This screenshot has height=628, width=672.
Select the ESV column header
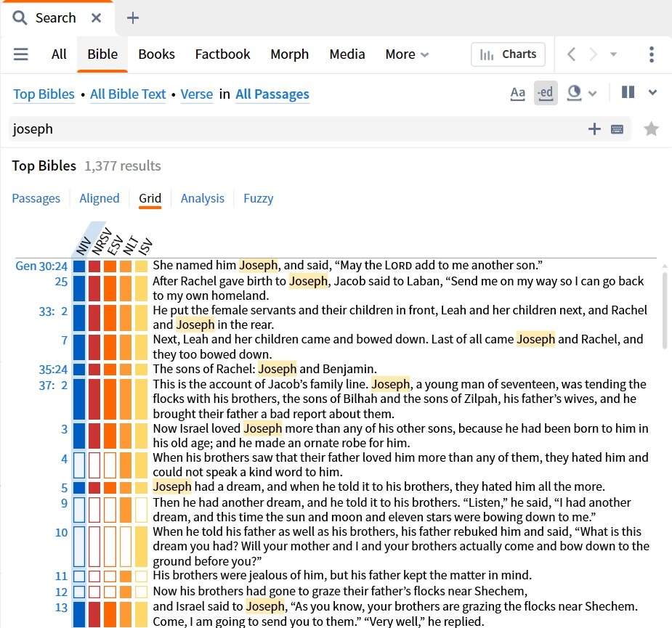(x=115, y=245)
